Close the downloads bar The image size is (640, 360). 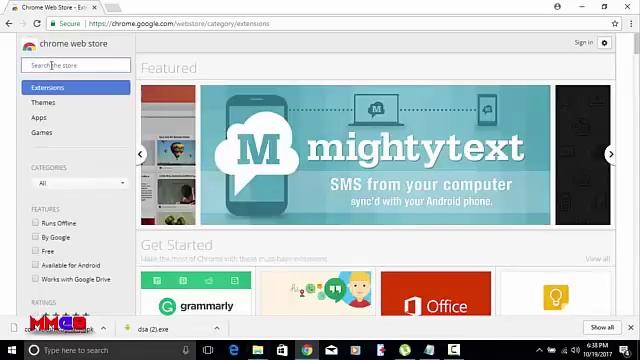(x=631, y=327)
